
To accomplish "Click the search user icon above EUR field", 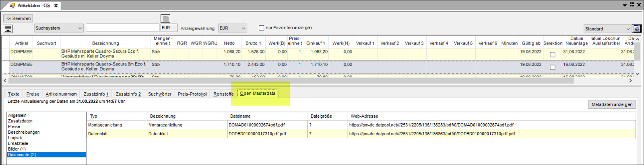I will 165,18.
